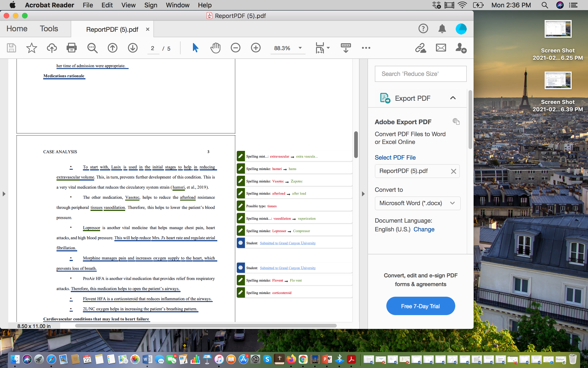
Task: Click the right panel vertical scrollbar
Action: [x=470, y=119]
